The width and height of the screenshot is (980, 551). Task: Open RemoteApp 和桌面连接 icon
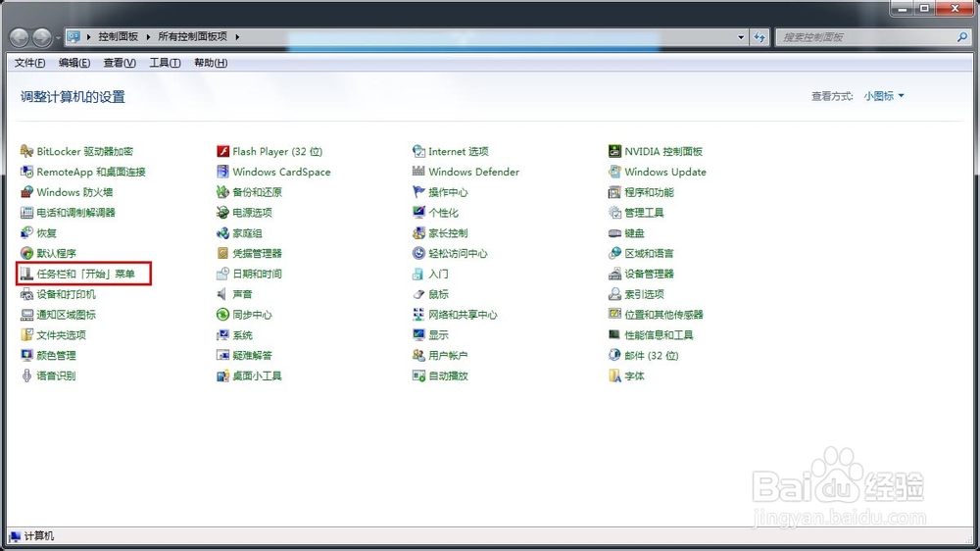[x=26, y=172]
